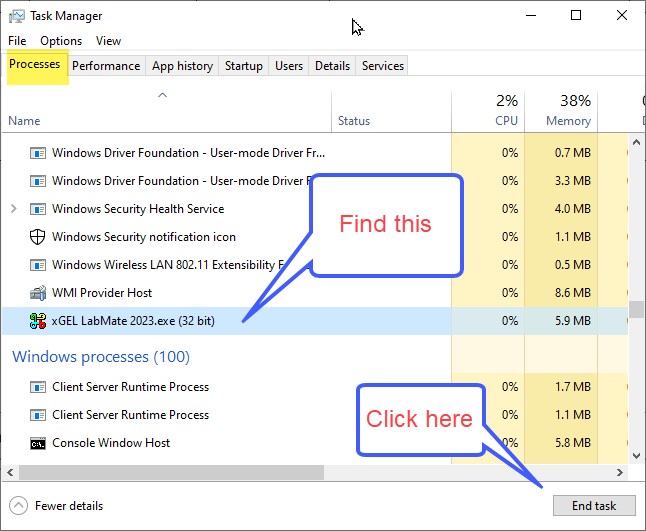Open the Options menu
Viewport: 646px width, 531px height.
click(61, 41)
